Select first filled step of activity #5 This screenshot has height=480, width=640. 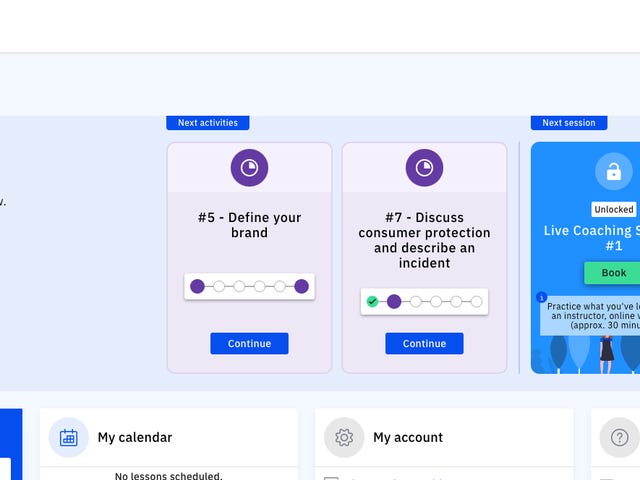[197, 286]
